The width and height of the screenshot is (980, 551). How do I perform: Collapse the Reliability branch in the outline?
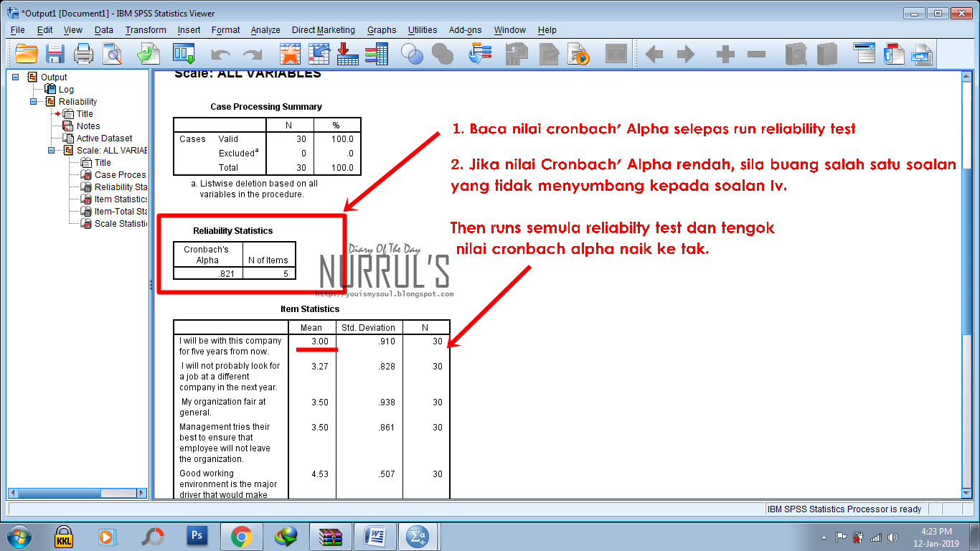[32, 101]
